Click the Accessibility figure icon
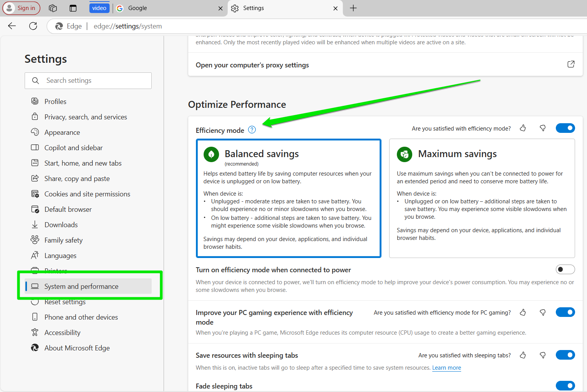This screenshot has width=587, height=392. [x=35, y=332]
